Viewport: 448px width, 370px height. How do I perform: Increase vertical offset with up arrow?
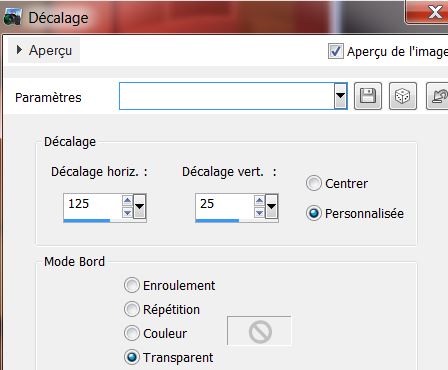(x=259, y=200)
